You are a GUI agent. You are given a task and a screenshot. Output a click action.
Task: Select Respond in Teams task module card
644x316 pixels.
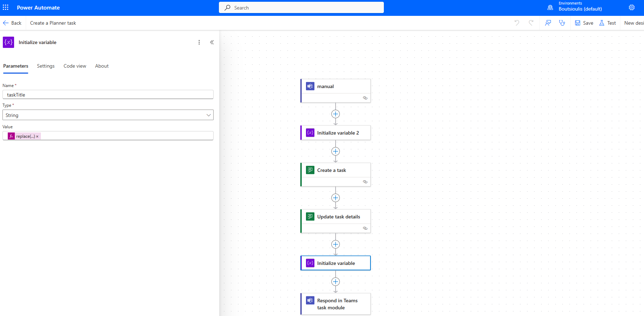pos(336,304)
